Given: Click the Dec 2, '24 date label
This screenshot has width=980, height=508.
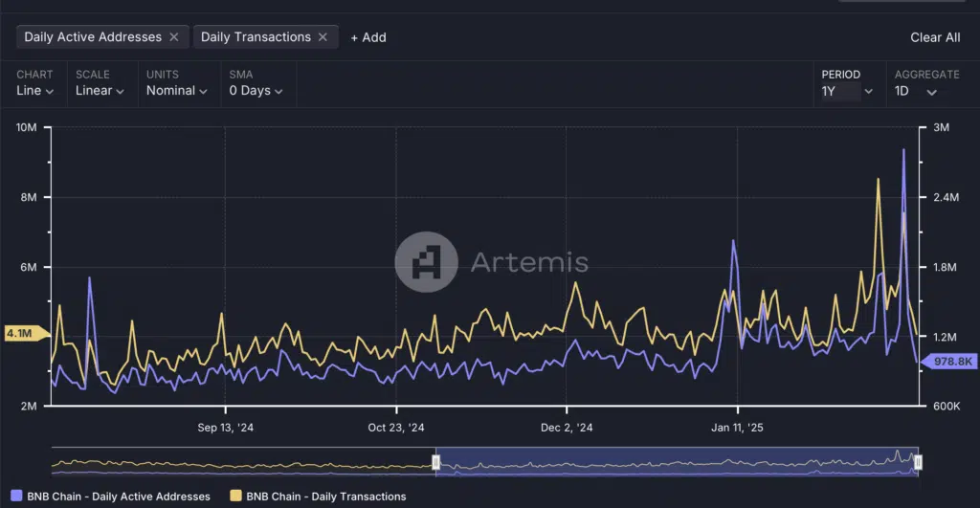Looking at the screenshot, I should tap(567, 428).
